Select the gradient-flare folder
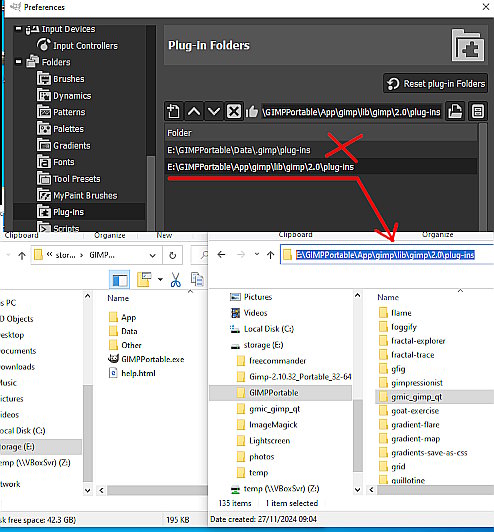This screenshot has height=532, width=494. click(x=409, y=424)
